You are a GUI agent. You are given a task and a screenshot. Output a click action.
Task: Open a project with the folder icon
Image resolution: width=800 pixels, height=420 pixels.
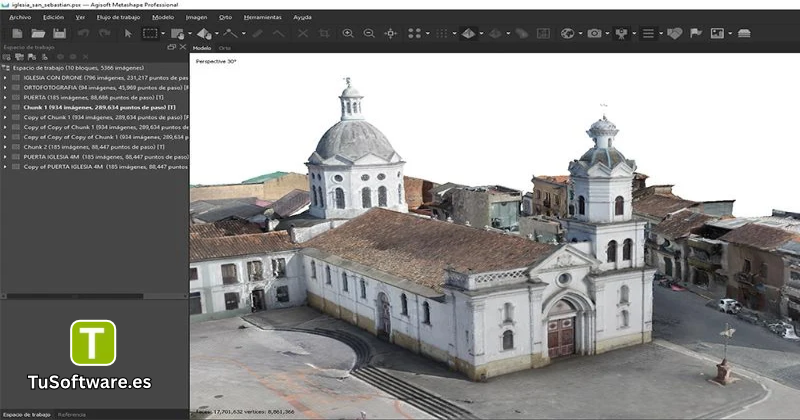38,33
